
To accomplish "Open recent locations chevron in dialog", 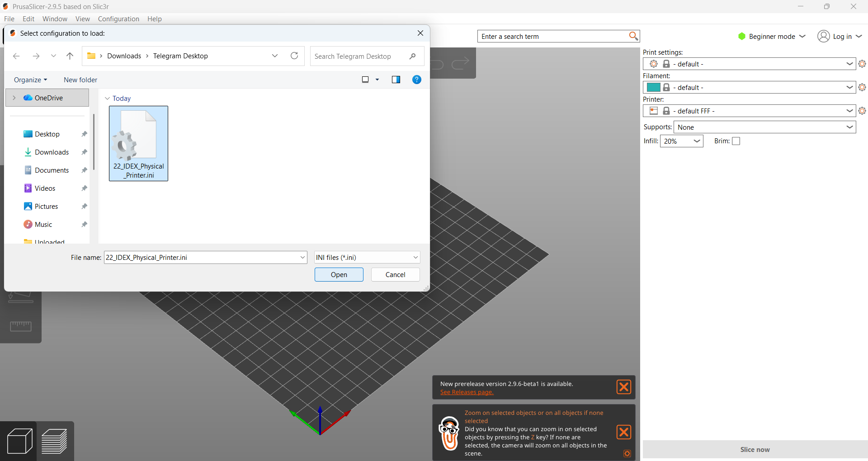I will point(53,56).
